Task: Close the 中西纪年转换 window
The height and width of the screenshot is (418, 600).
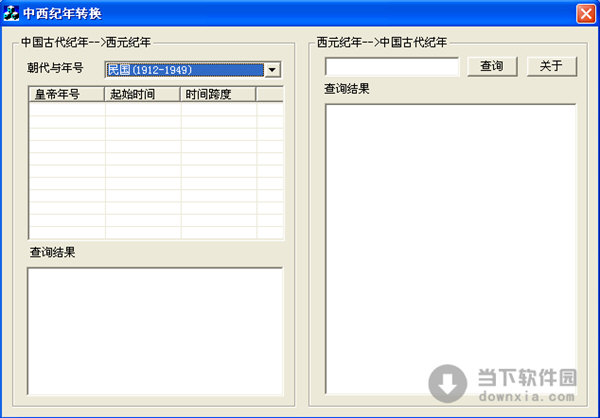Action: click(x=585, y=14)
